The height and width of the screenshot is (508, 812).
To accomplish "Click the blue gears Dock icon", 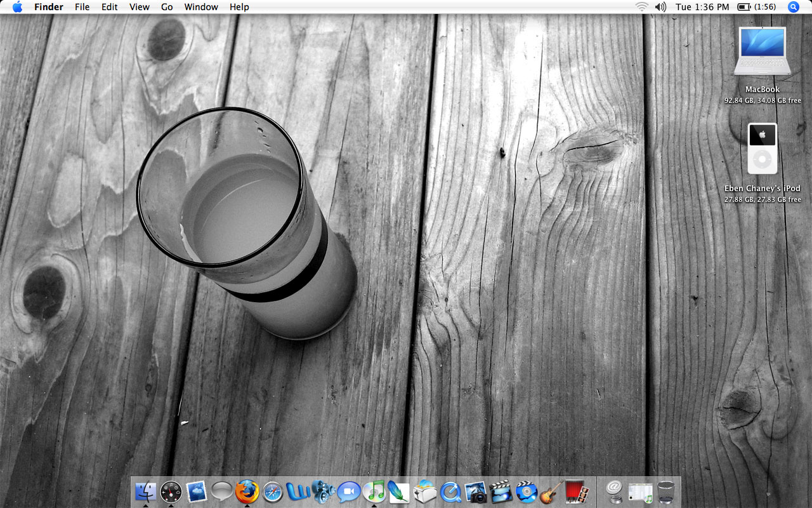I will (x=324, y=491).
